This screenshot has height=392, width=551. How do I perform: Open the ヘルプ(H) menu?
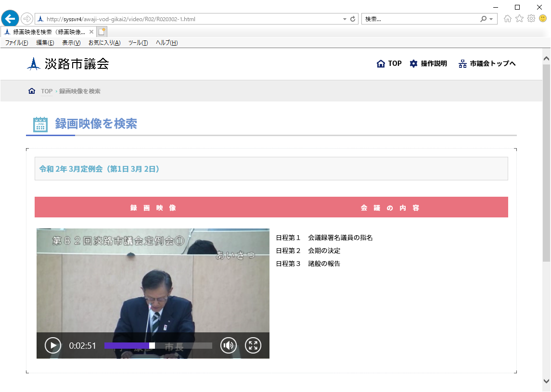[167, 43]
